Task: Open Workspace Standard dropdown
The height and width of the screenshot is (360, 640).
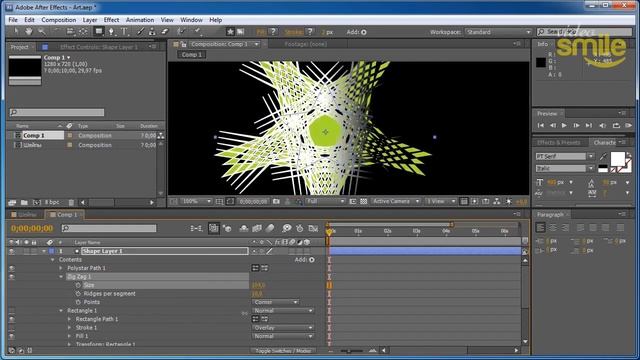Action: (x=498, y=32)
